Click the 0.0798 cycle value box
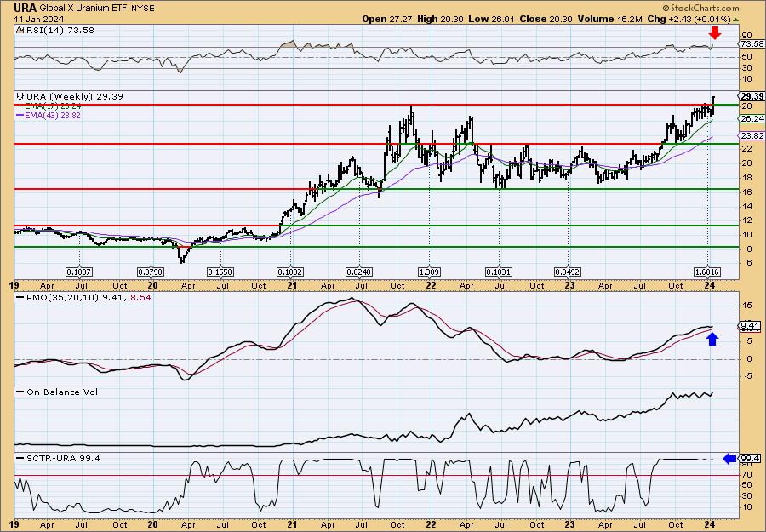Screen dimensions: 766x532 (151, 272)
